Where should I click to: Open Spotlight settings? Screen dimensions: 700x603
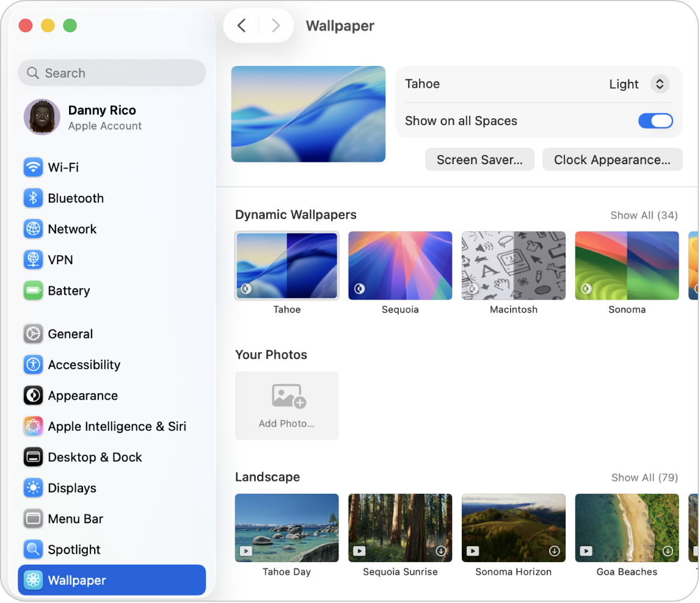[73, 549]
